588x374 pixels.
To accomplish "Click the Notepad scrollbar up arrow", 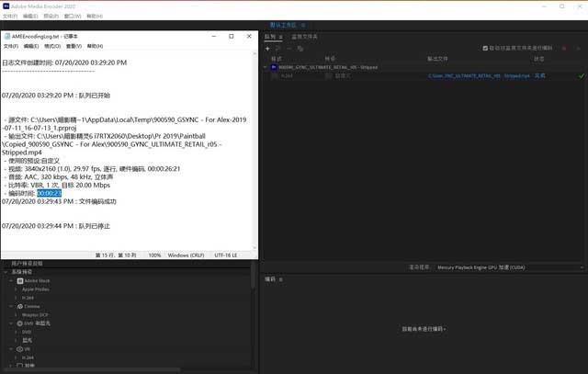I will (254, 53).
